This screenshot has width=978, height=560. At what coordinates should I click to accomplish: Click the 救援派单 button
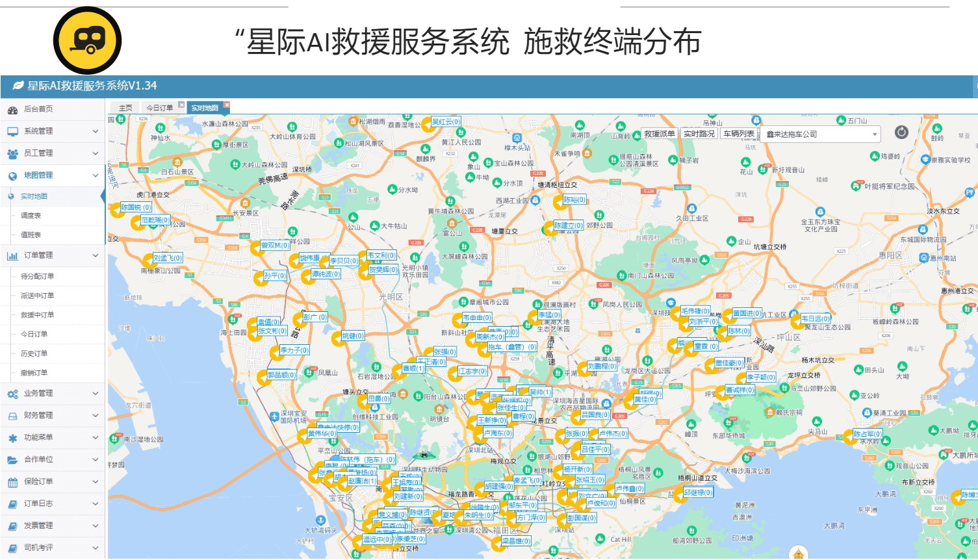pos(659,134)
